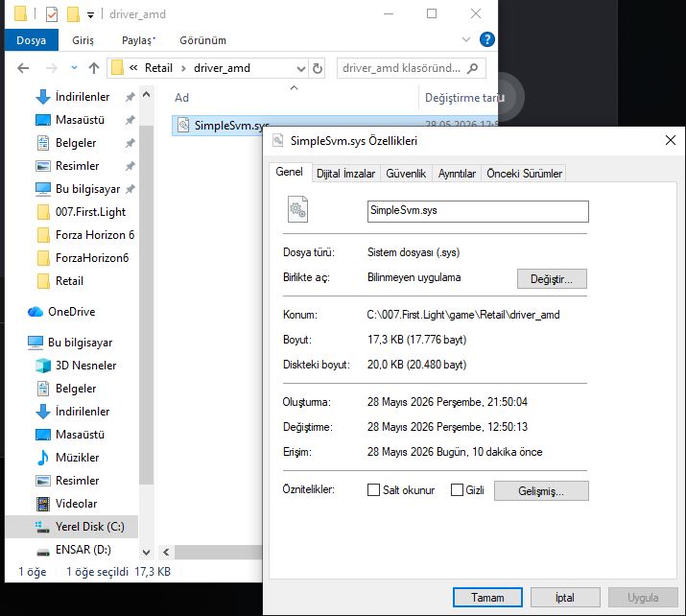Click the driver_amd breadcrumb segment

(222, 68)
